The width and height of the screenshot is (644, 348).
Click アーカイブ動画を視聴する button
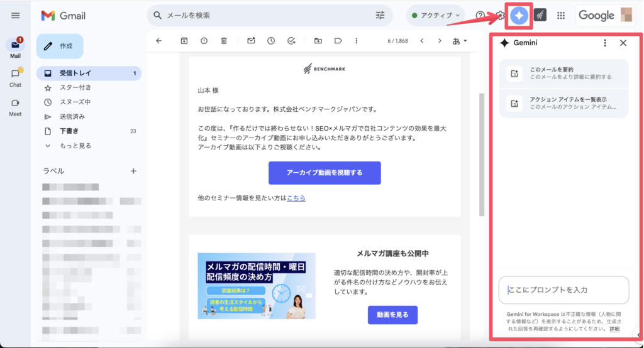point(325,173)
